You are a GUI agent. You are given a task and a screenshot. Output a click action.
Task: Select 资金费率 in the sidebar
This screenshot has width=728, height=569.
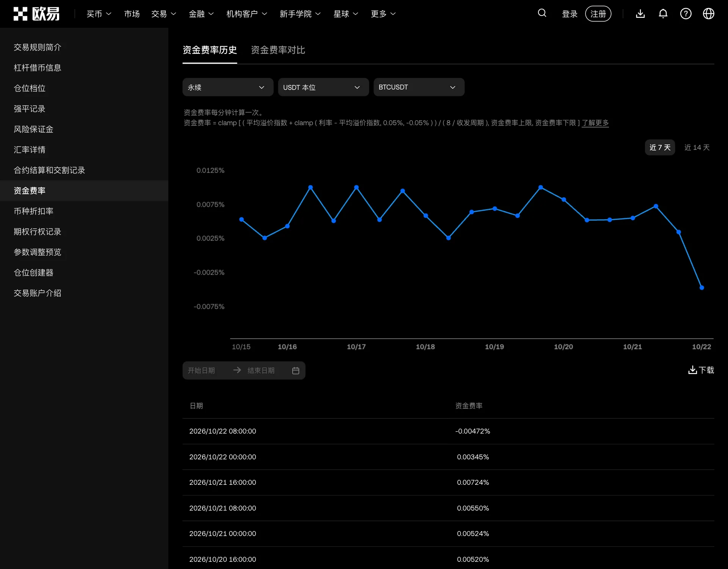[x=84, y=191]
